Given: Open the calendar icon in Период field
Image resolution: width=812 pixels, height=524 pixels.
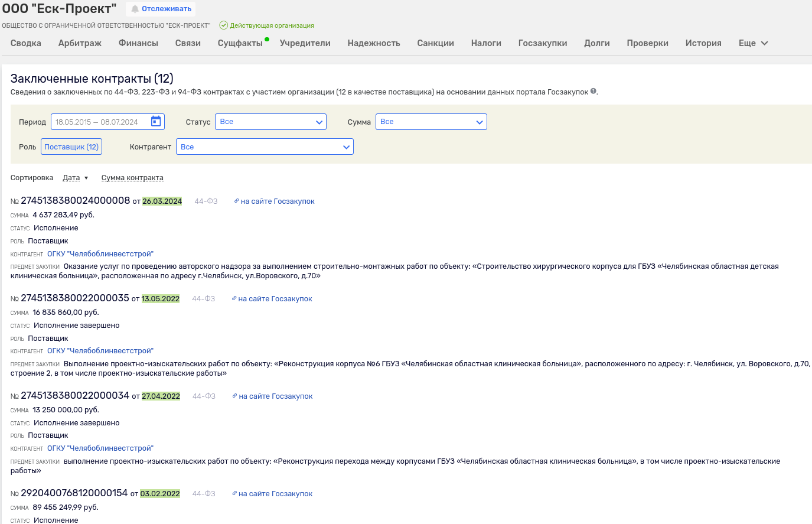Looking at the screenshot, I should 156,121.
